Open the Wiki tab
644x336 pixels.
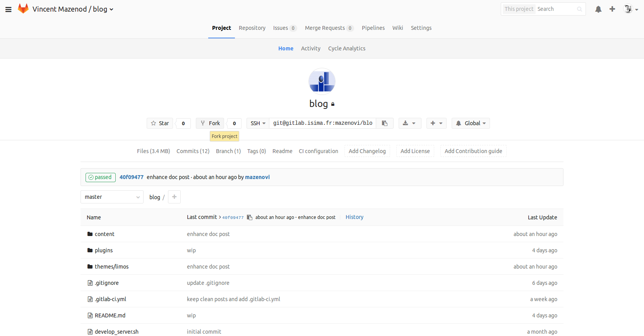pyautogui.click(x=397, y=28)
